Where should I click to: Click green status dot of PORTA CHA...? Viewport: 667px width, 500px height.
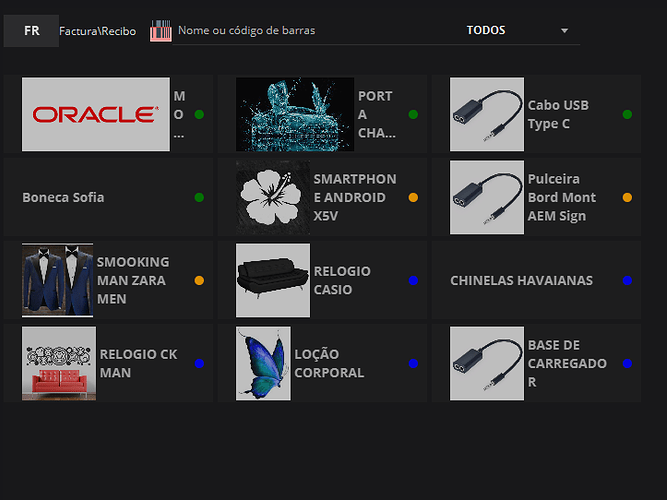[x=413, y=114]
